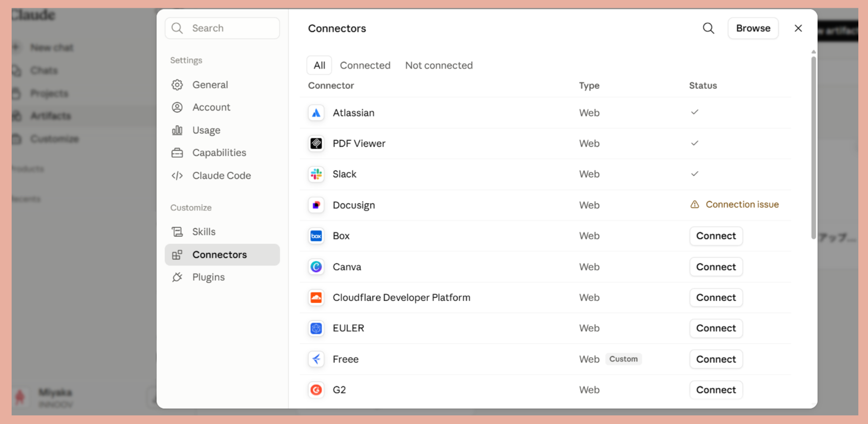Click the Docusign connection issue warning icon

coord(695,204)
